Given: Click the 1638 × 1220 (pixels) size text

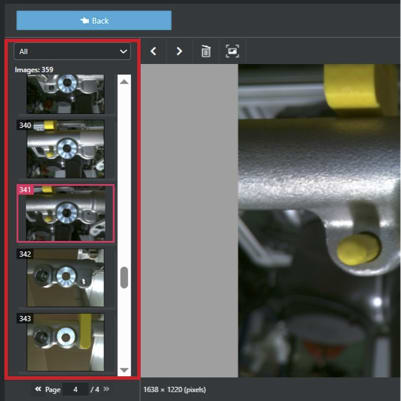Looking at the screenshot, I should [175, 389].
